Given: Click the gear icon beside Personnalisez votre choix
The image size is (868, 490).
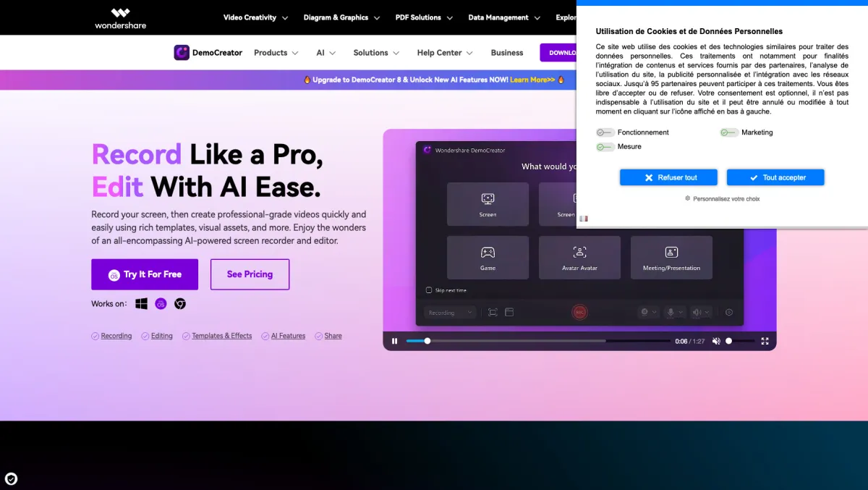Looking at the screenshot, I should [x=688, y=198].
